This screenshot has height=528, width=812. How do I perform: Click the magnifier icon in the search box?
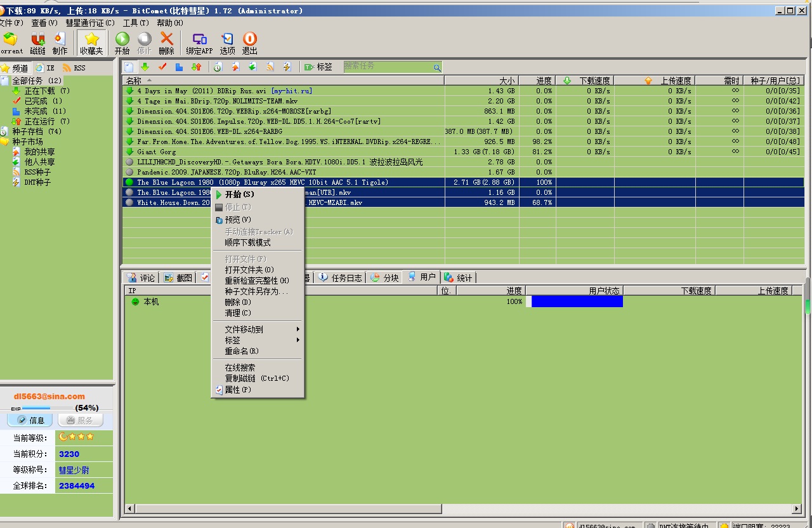point(437,67)
